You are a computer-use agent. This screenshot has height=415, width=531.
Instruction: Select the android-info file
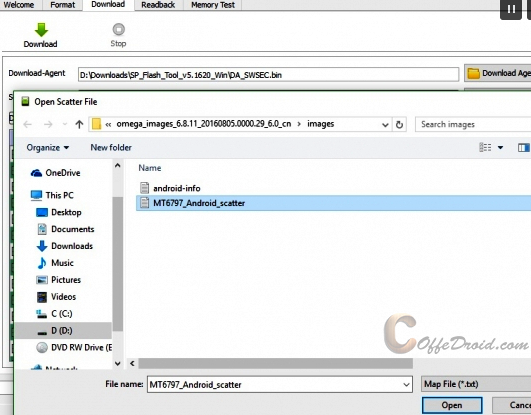[170, 188]
